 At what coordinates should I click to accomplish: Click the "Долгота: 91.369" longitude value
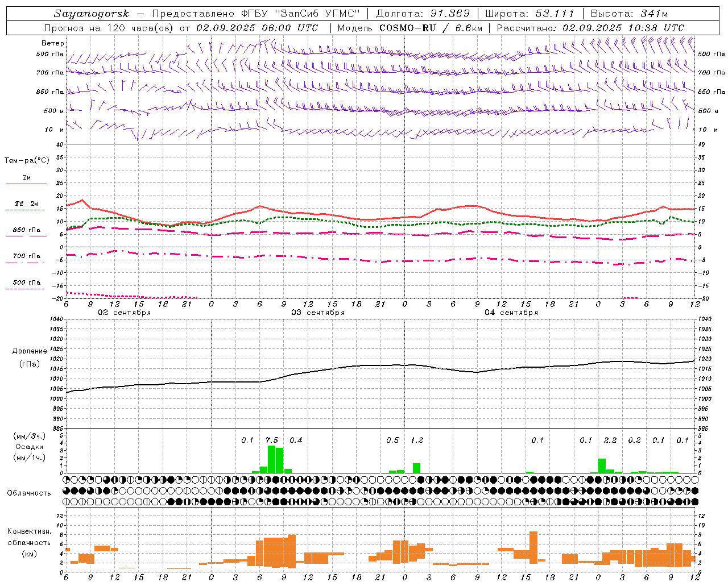423,14
